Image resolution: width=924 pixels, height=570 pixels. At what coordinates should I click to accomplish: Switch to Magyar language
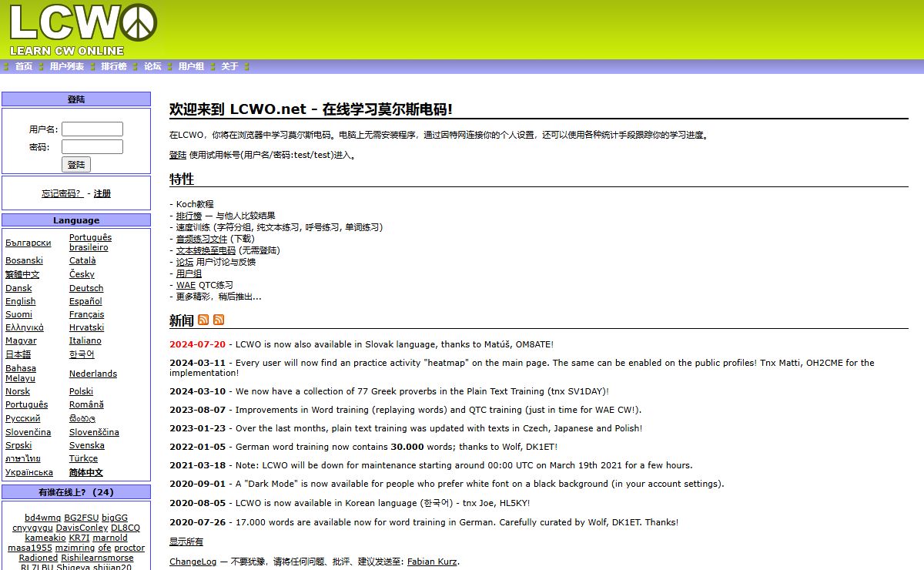tap(21, 340)
